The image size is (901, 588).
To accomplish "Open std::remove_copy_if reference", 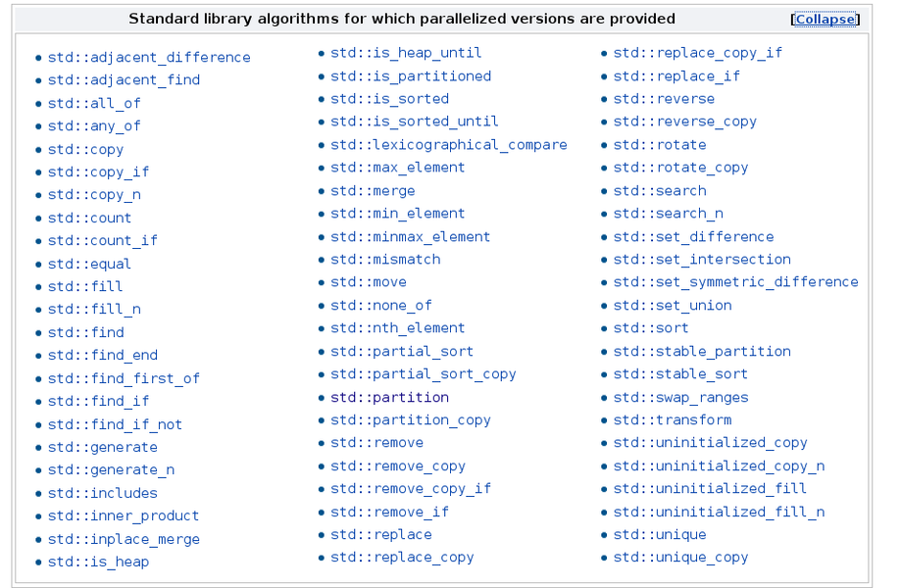I will [x=410, y=489].
